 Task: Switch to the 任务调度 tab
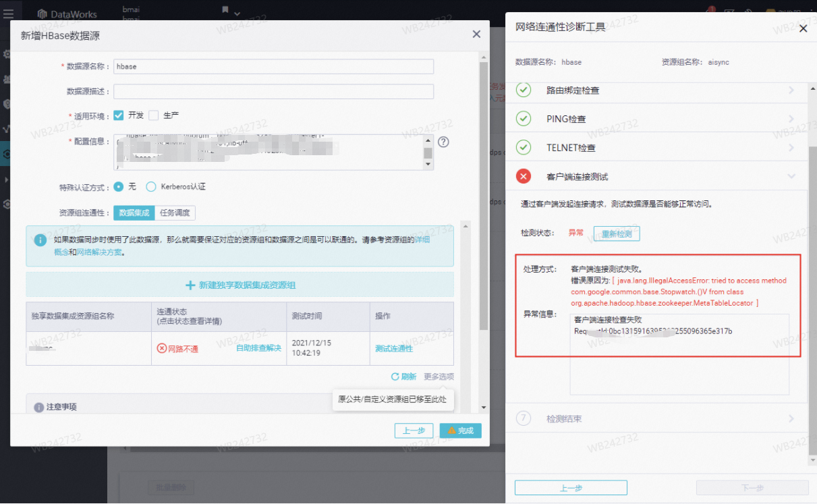click(x=175, y=213)
